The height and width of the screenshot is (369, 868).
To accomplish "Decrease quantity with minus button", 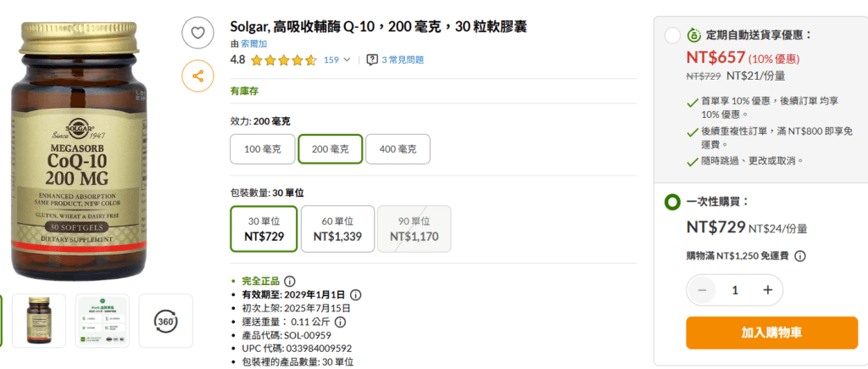I will pos(703,290).
